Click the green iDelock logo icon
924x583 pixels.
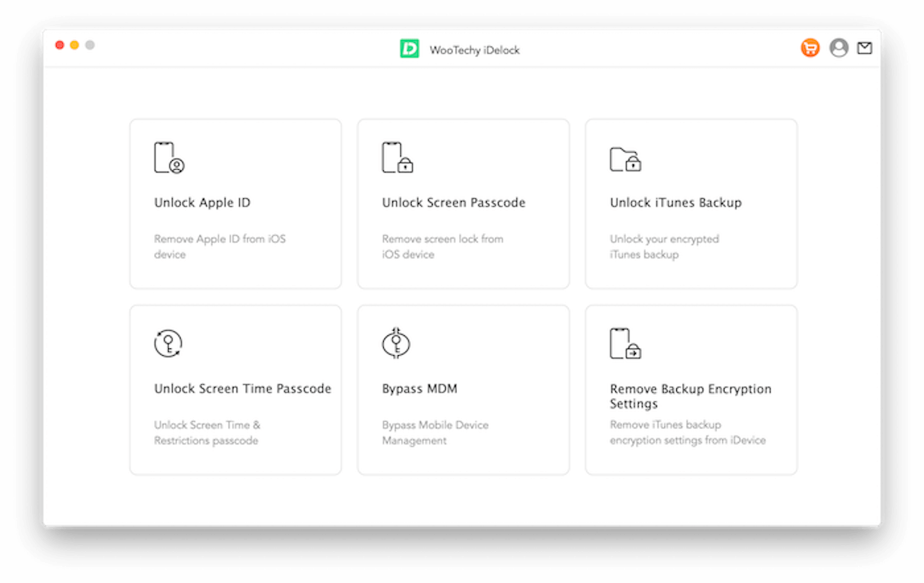(410, 49)
